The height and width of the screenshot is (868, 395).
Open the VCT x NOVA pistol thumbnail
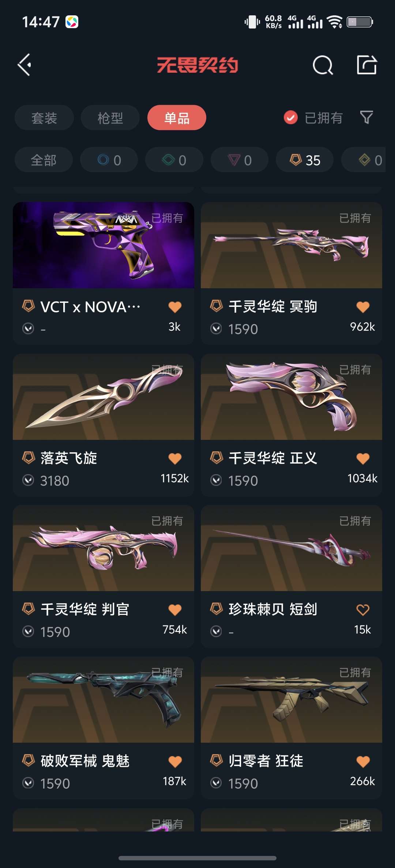[x=104, y=245]
